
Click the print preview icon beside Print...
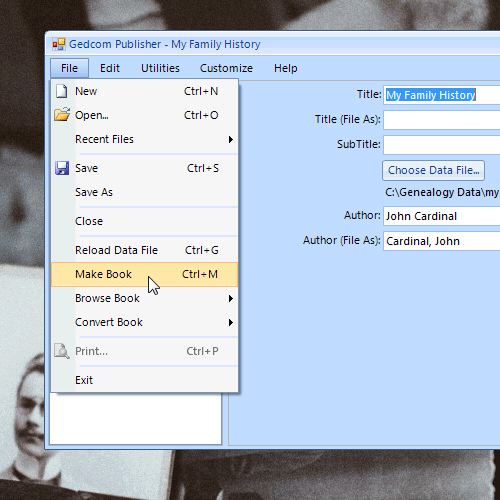click(x=62, y=351)
